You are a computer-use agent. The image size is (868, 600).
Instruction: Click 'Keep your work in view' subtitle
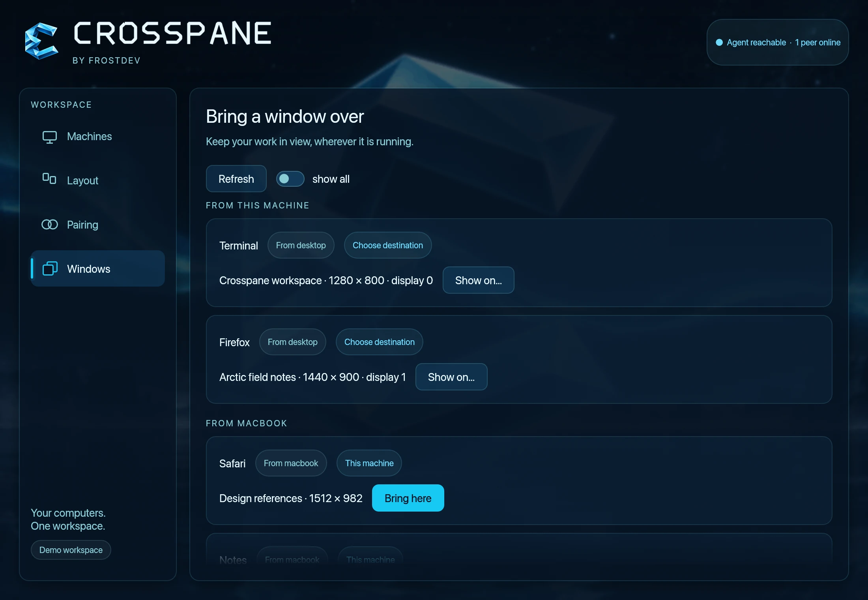(310, 141)
